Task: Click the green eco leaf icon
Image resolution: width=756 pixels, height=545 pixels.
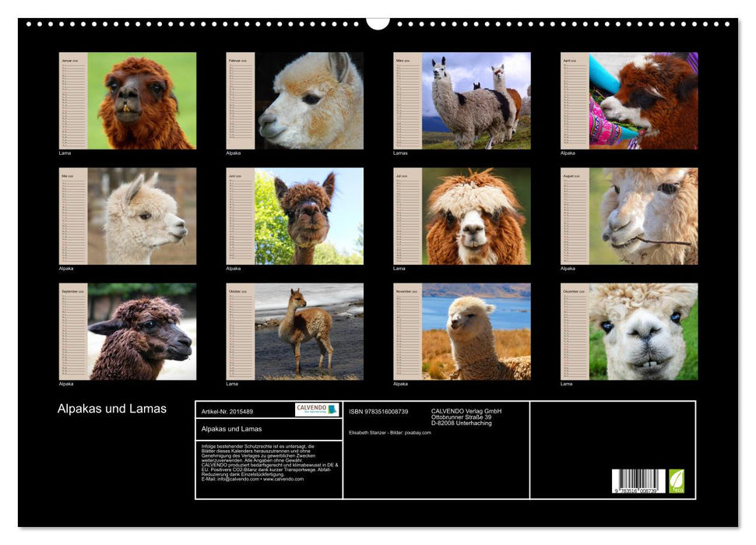Action: coord(677,481)
